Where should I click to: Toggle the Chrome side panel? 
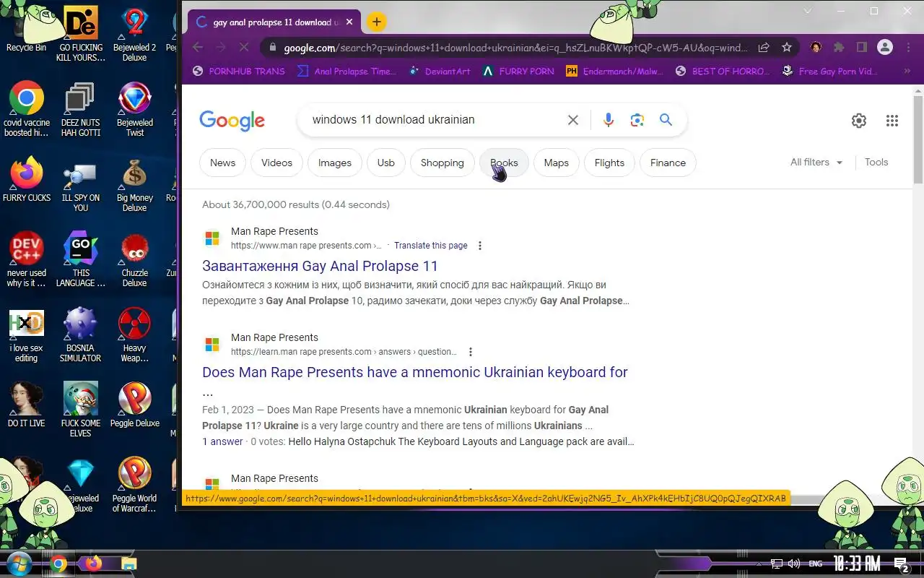[861, 48]
